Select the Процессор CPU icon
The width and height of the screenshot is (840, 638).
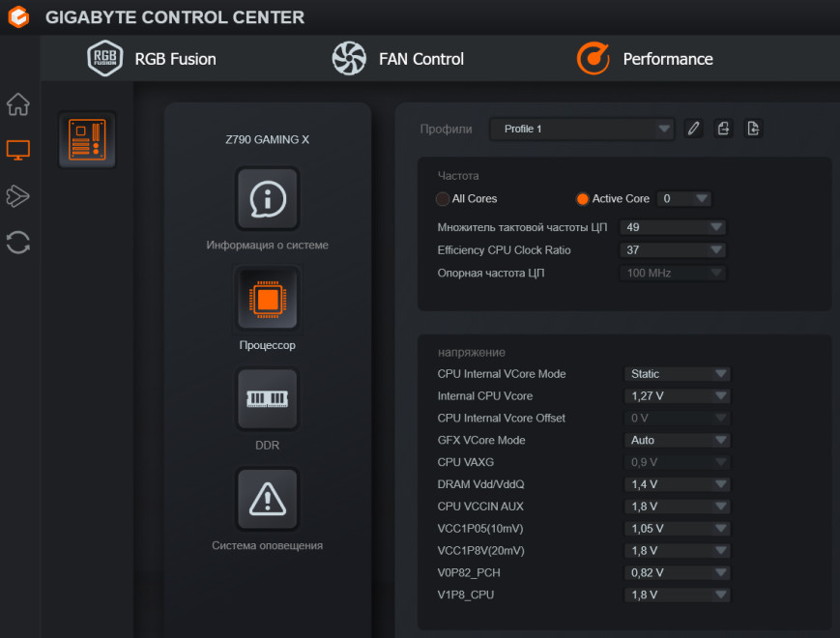[x=268, y=299]
